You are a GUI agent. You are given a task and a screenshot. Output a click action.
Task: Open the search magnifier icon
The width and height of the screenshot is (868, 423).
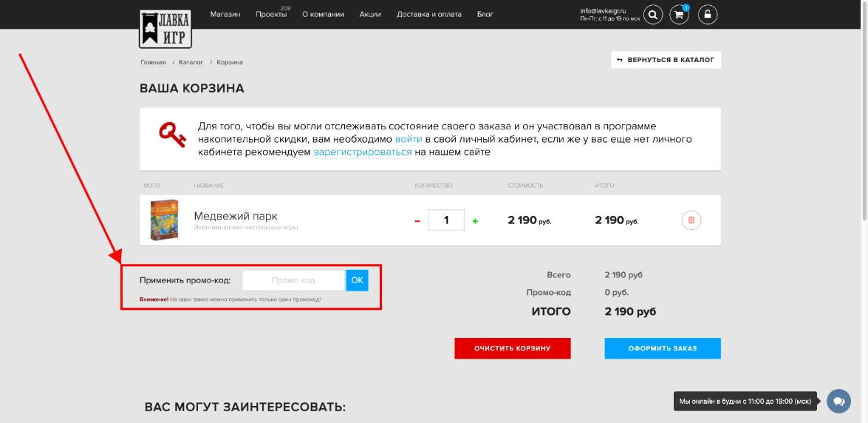click(x=652, y=14)
